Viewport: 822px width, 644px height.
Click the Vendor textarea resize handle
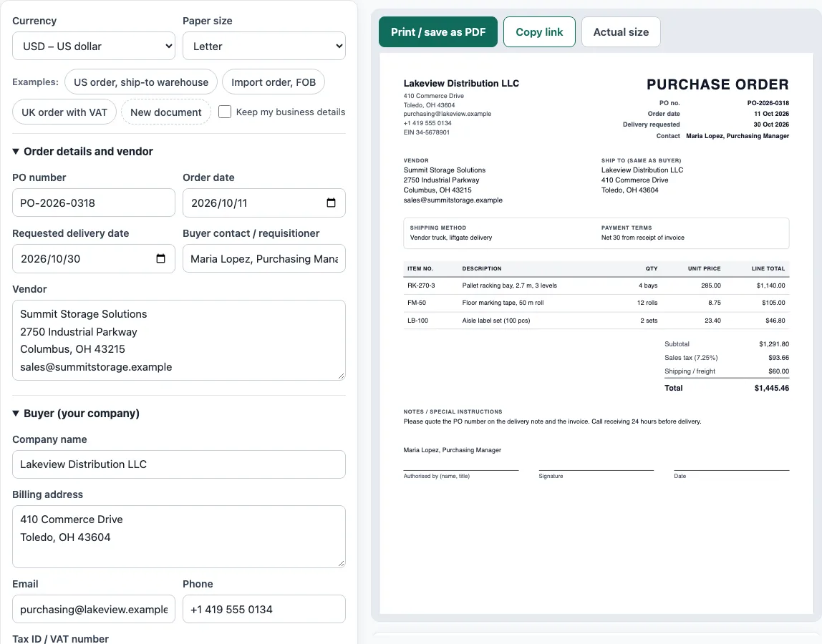(x=342, y=376)
